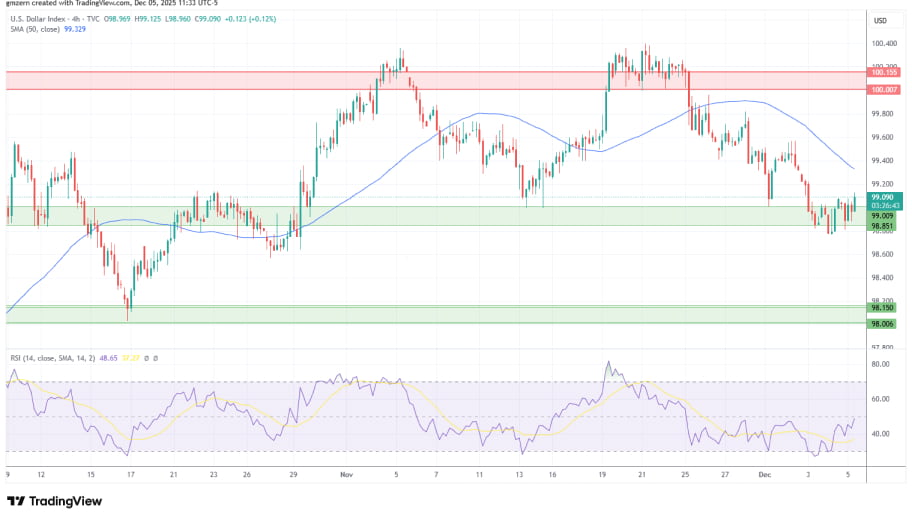Screen dimensions: 912x513
Task: Select the lower green support zone near 98.150
Action: [x=400, y=314]
